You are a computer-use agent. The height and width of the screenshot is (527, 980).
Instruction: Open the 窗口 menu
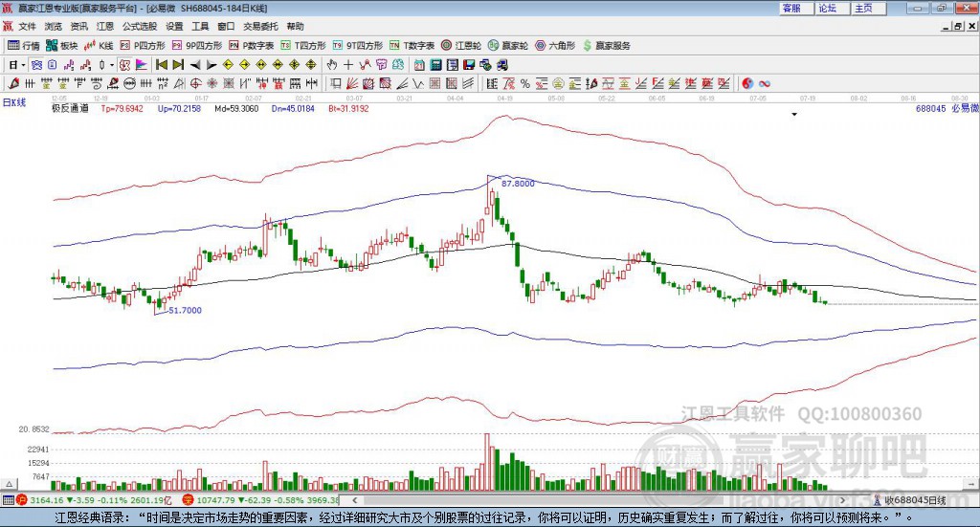tap(226, 26)
